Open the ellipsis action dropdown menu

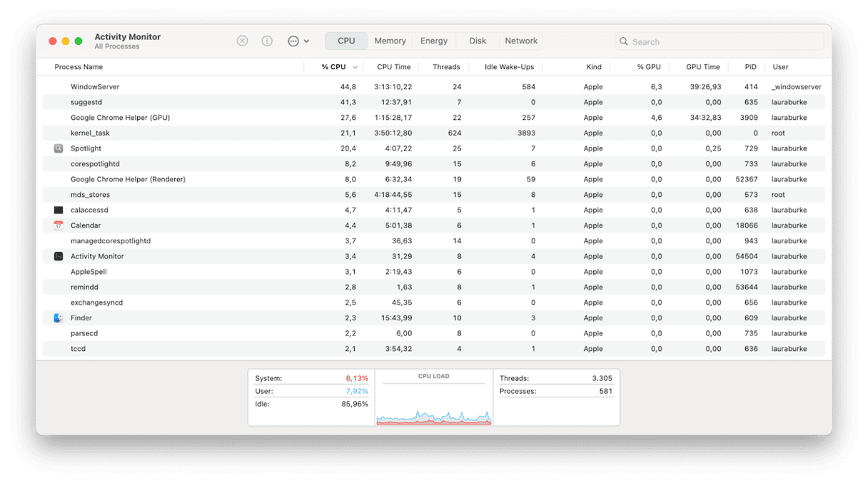[x=298, y=41]
